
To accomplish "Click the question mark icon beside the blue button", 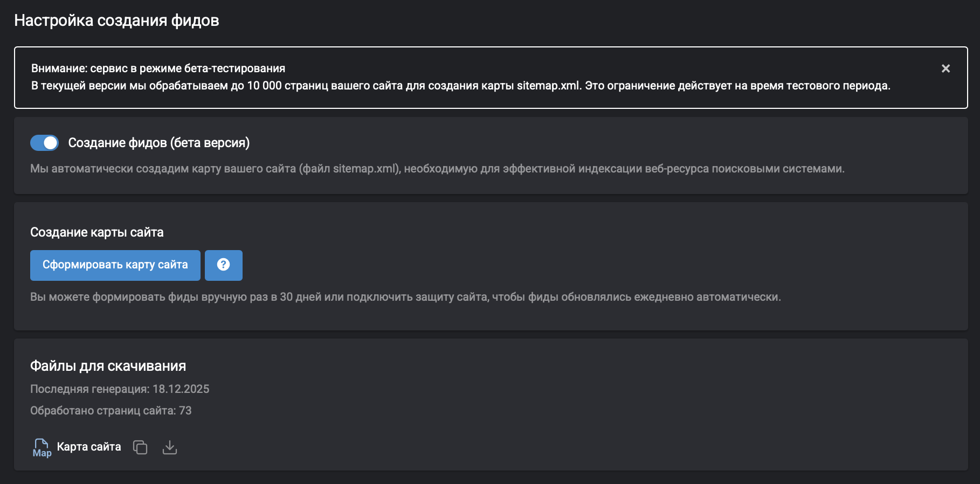I will coord(224,265).
